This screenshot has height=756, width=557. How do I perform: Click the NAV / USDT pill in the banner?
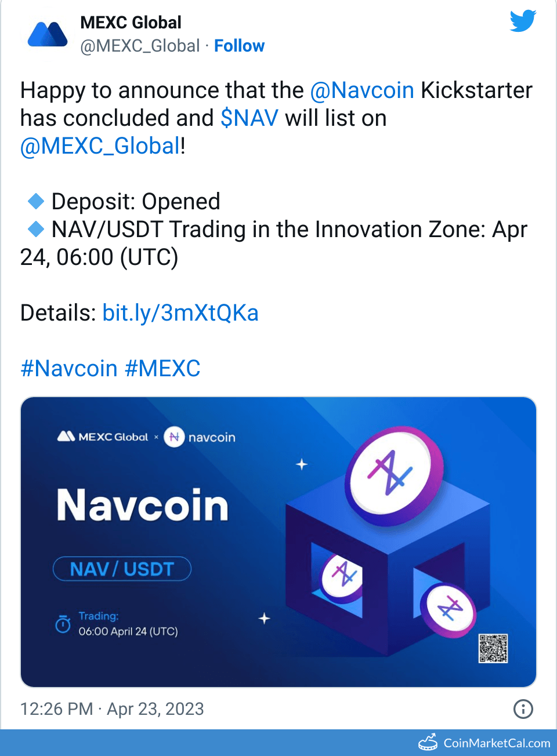tap(122, 569)
